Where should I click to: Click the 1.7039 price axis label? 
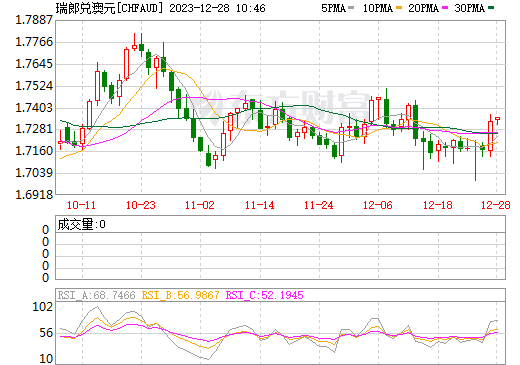(34, 173)
